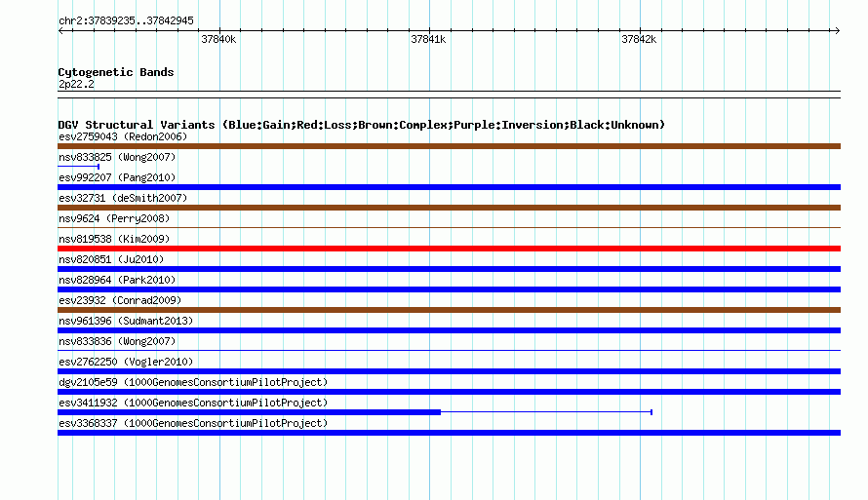Open nsv833836 (Wong2007) variant label
Viewport: 868px width, 500px height.
pos(117,341)
